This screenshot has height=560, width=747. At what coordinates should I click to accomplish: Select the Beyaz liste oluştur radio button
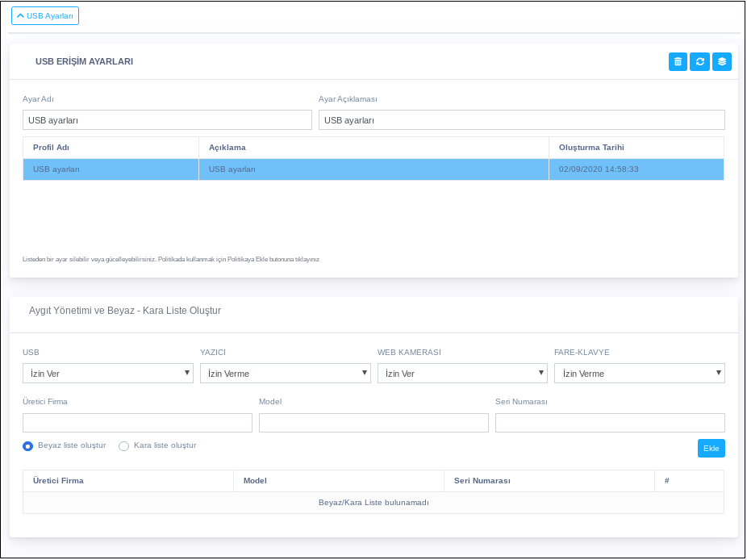(28, 445)
